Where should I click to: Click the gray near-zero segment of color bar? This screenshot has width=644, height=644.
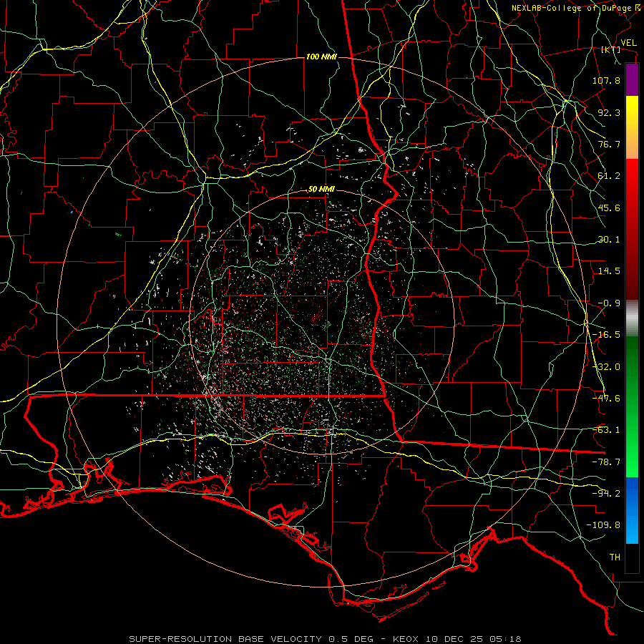tap(632, 318)
